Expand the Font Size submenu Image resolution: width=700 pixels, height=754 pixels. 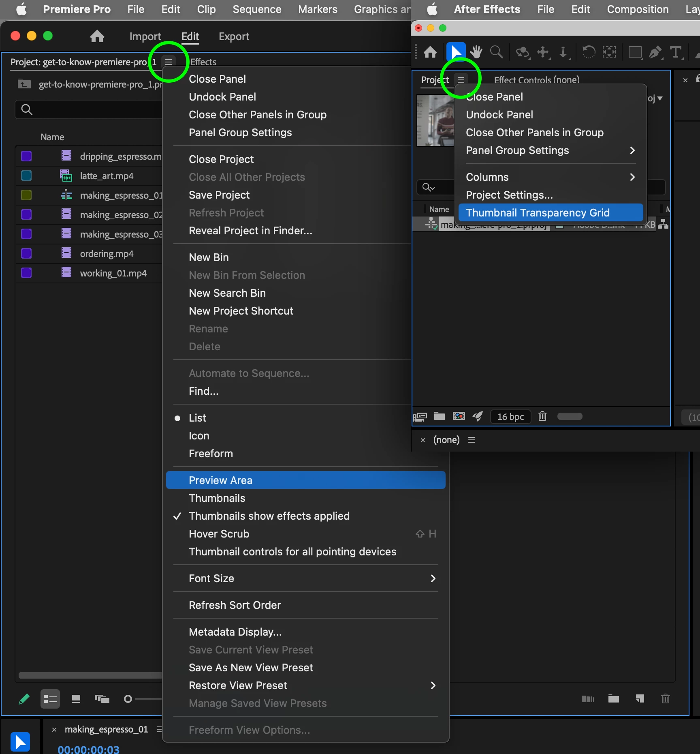click(x=306, y=578)
